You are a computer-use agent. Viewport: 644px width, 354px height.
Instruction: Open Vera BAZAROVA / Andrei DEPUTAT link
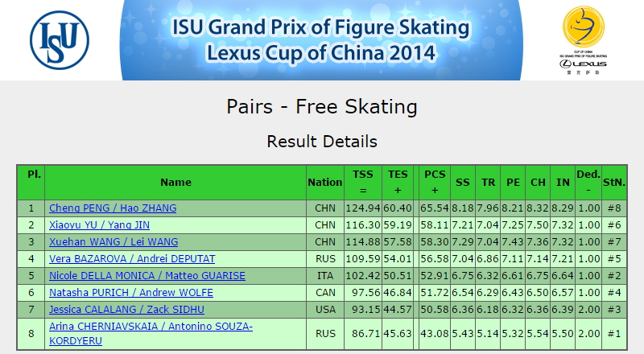click(x=132, y=259)
